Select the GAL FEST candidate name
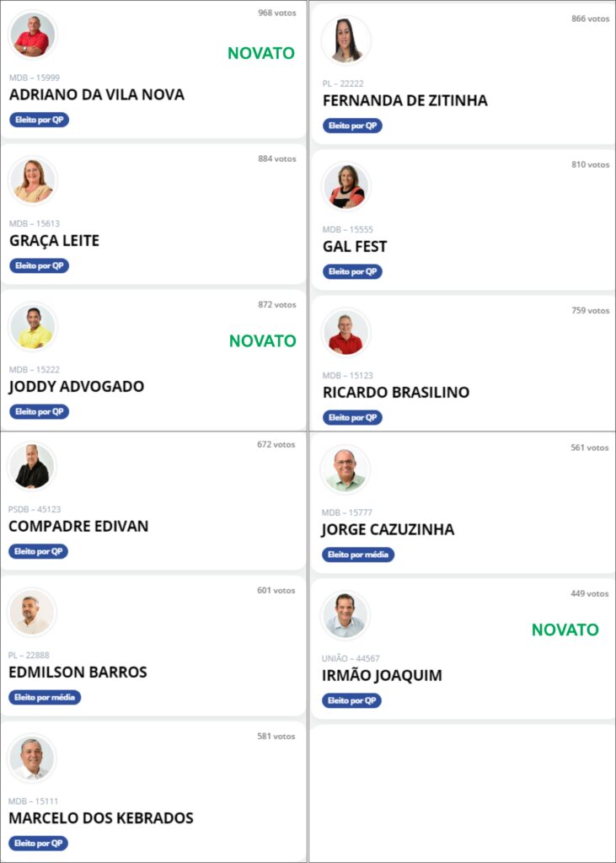 355,246
